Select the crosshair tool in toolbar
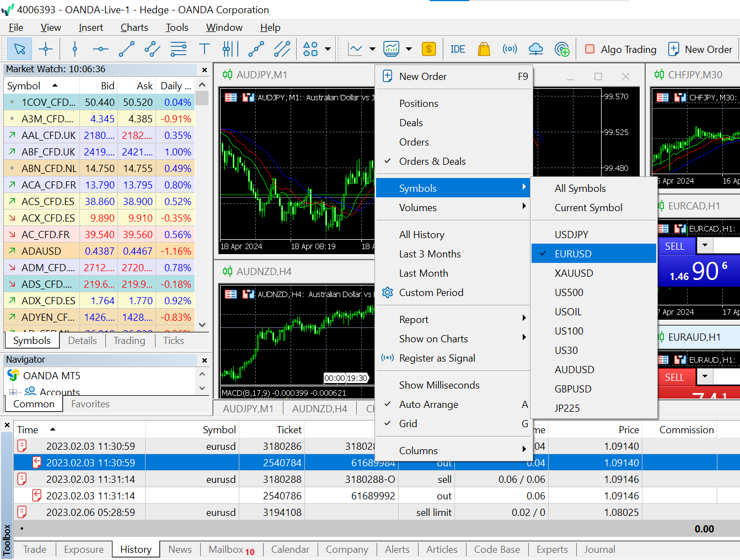740x560 pixels. pos(46,49)
